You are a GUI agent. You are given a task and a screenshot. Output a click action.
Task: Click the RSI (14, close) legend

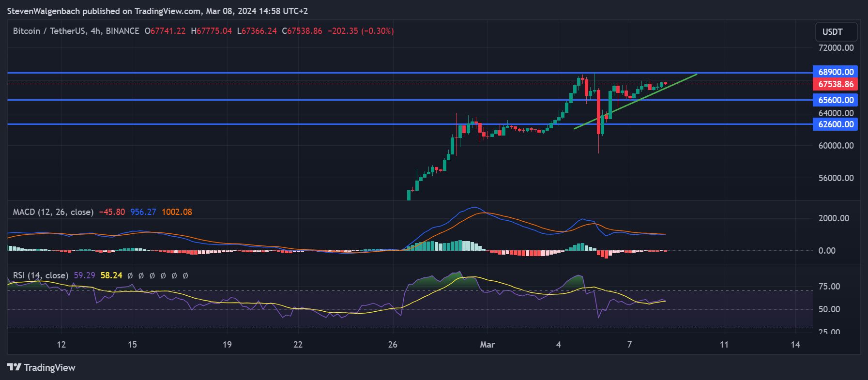click(41, 275)
